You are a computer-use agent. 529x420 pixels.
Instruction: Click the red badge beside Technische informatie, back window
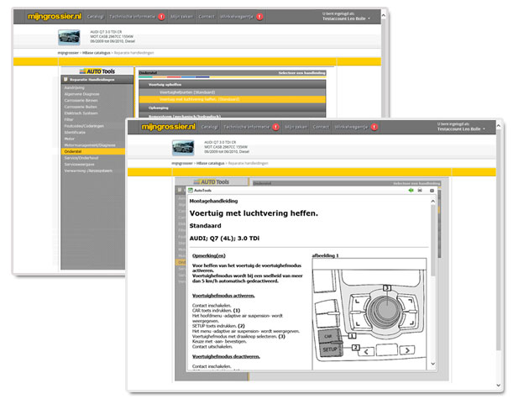pos(161,17)
